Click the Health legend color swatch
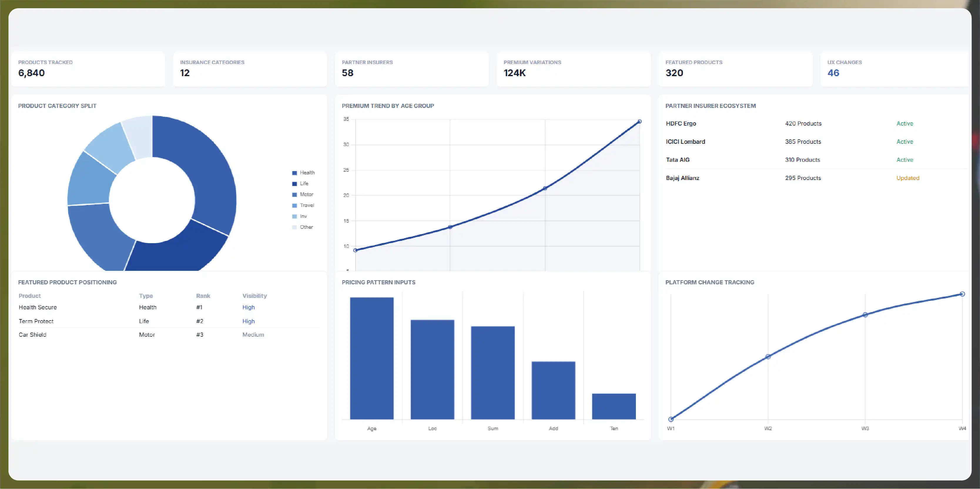Screen dimensions: 980x489 (294, 173)
